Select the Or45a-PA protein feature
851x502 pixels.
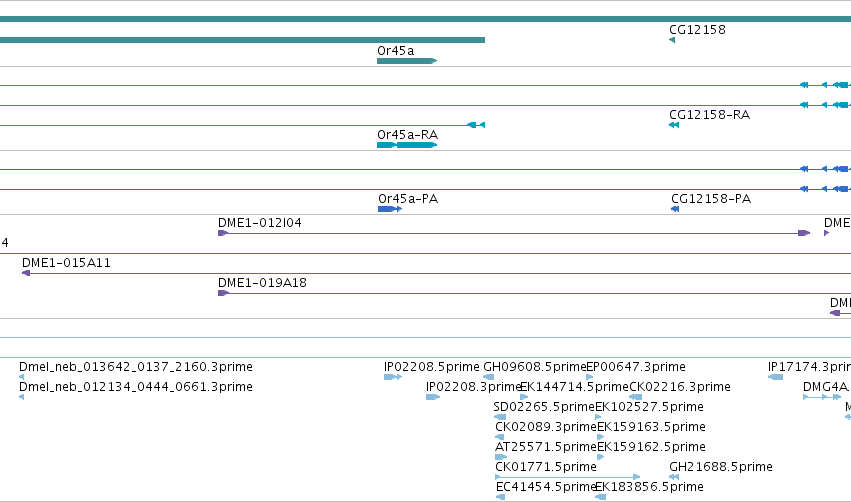[390, 209]
